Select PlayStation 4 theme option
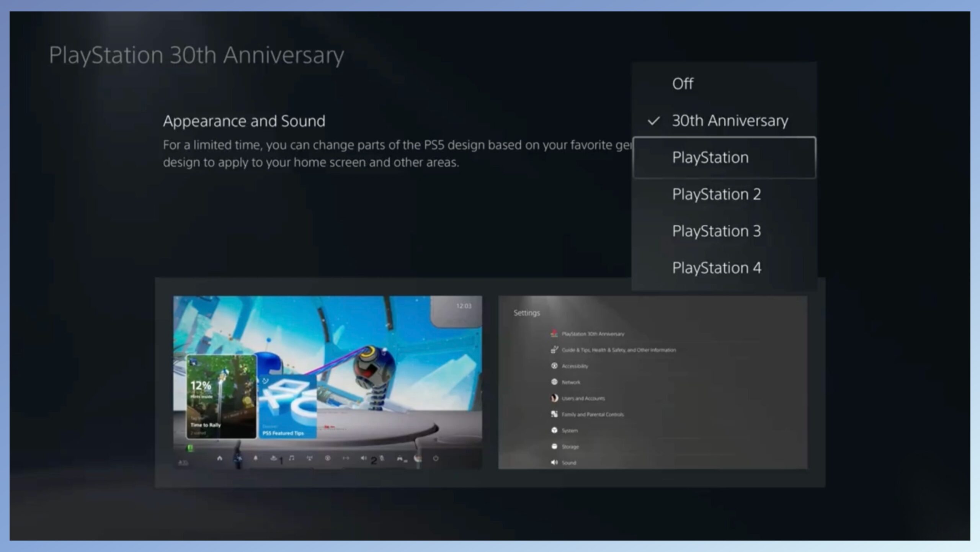Screen dimensions: 980x552 [x=717, y=267]
